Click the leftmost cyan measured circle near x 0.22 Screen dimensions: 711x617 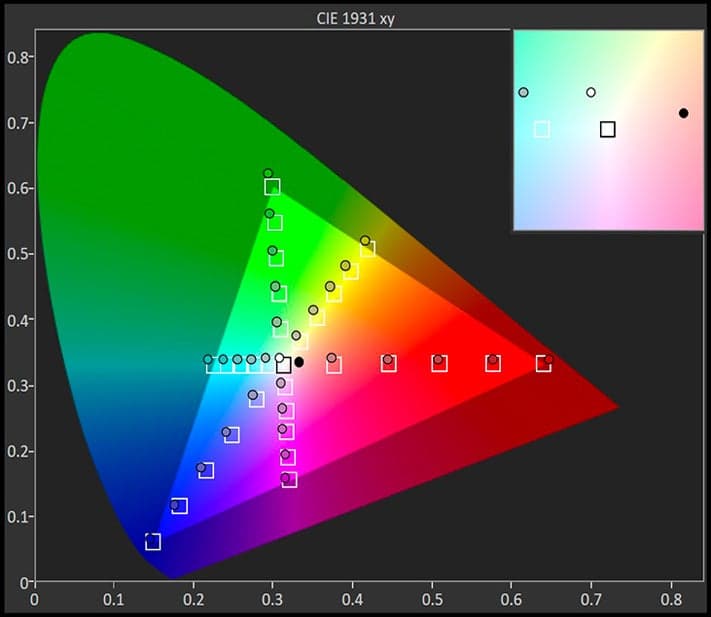(208, 360)
